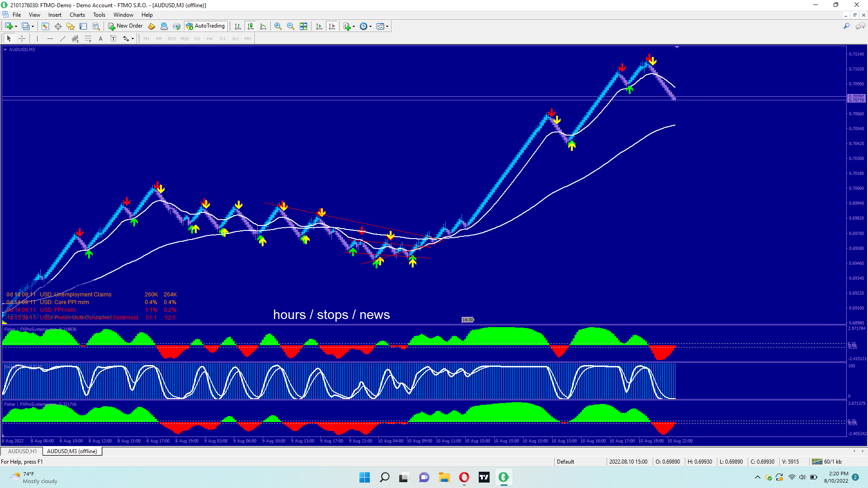Switch chart to candlesticks mode
The height and width of the screenshot is (488, 868).
pos(250,26)
